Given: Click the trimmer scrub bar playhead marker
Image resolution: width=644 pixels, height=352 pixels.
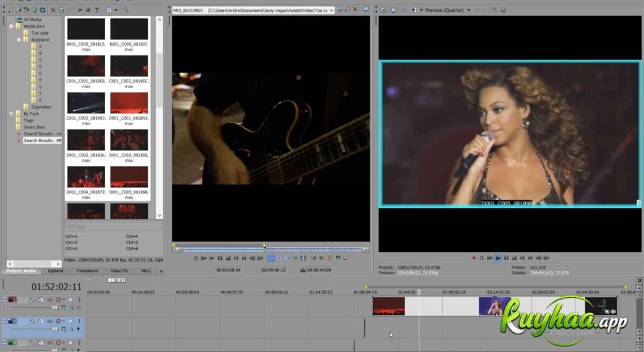Looking at the screenshot, I should click(x=264, y=247).
